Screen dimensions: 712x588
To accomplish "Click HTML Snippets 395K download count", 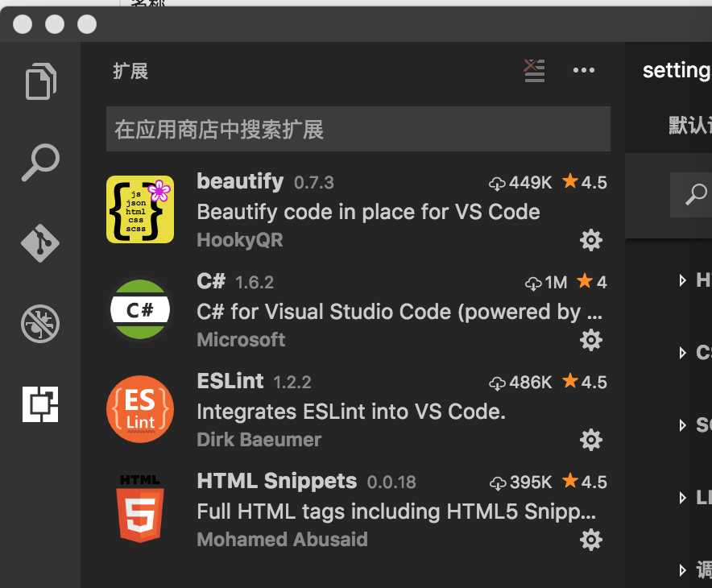I will click(521, 482).
